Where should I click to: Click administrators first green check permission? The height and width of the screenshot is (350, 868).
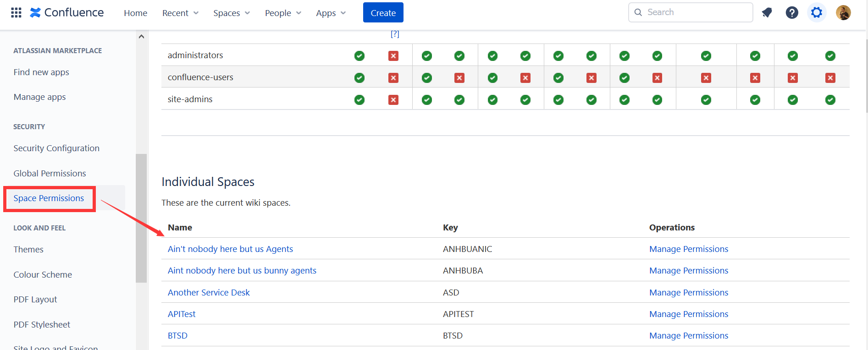point(359,56)
